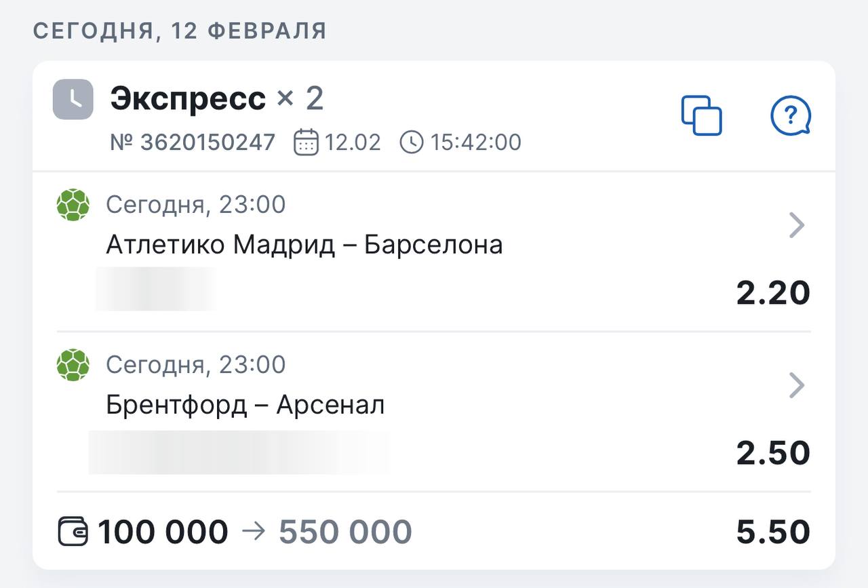Open the Брентфорд – Арсенал match

[245, 405]
